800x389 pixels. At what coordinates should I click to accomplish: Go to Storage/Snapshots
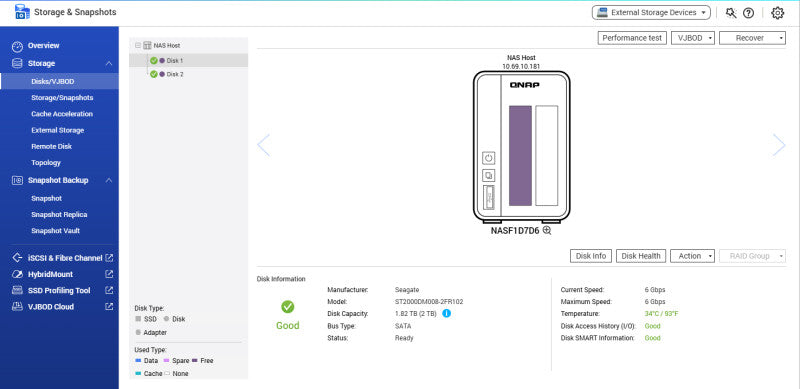(62, 98)
